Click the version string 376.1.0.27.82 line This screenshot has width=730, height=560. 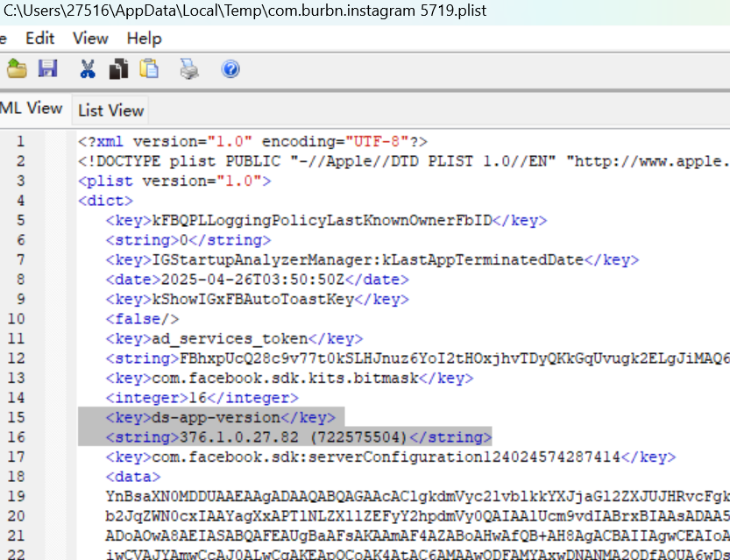299,437
